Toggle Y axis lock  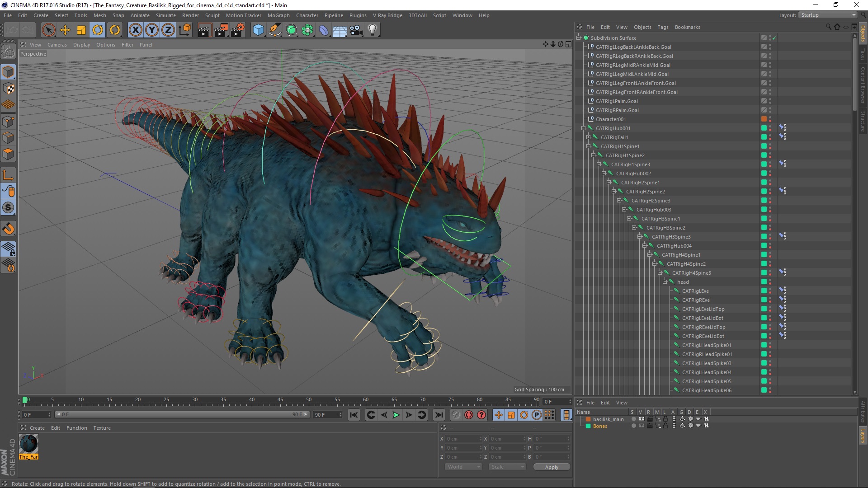(x=152, y=30)
